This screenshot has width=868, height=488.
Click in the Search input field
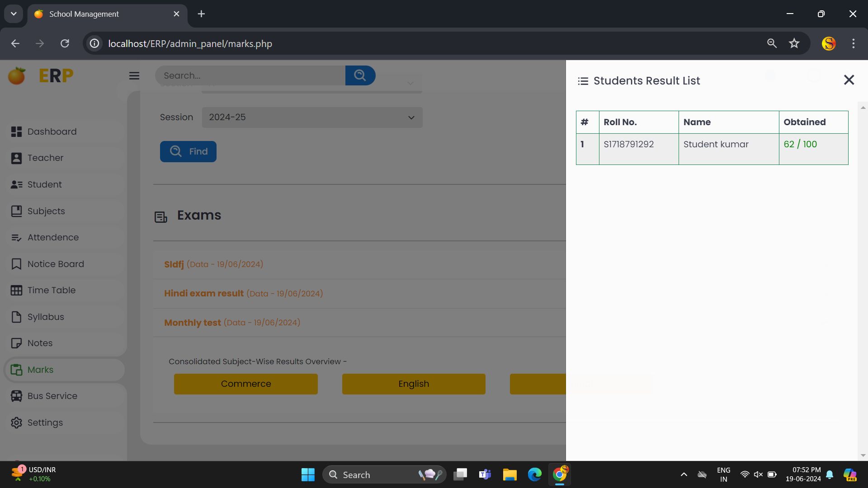[250, 75]
